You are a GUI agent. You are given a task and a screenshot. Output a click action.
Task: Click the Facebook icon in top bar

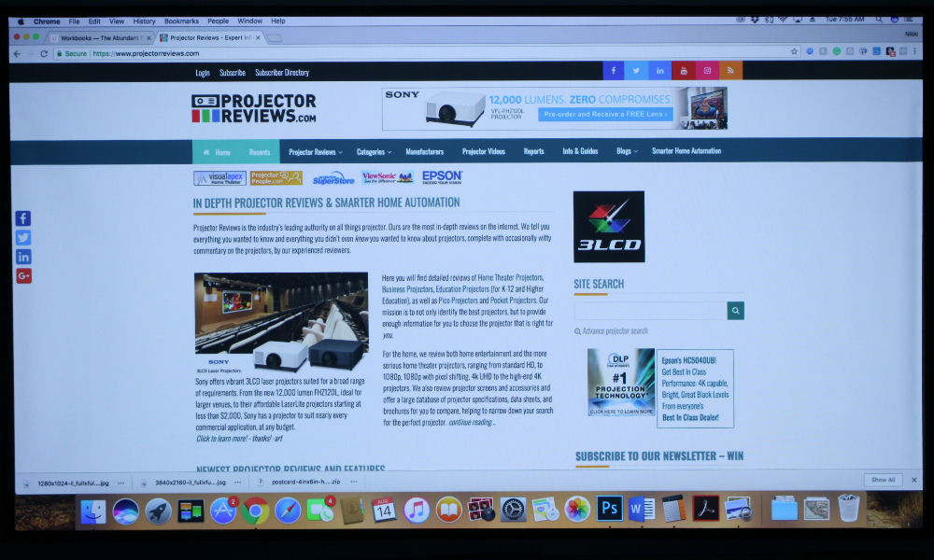614,71
